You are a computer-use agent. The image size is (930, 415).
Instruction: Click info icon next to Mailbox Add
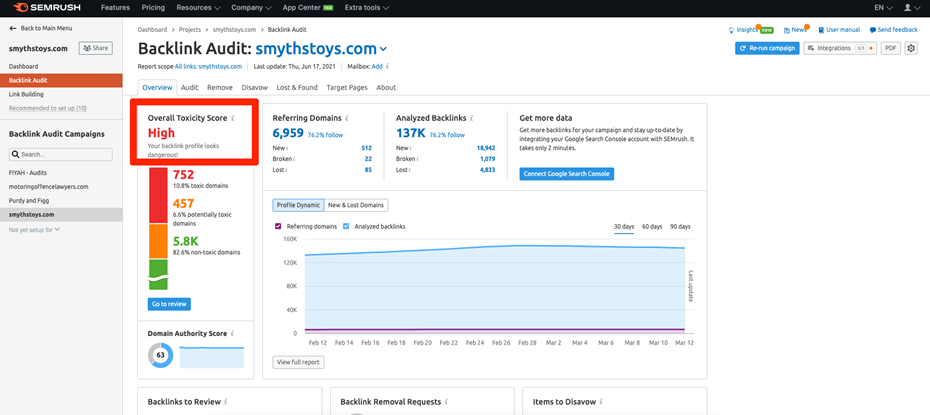[x=387, y=66]
